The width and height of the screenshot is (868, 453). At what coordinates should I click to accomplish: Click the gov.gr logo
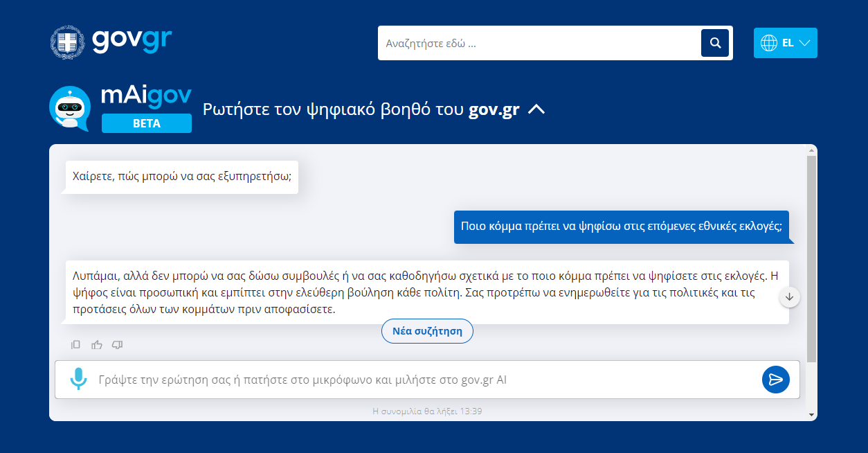pos(111,42)
